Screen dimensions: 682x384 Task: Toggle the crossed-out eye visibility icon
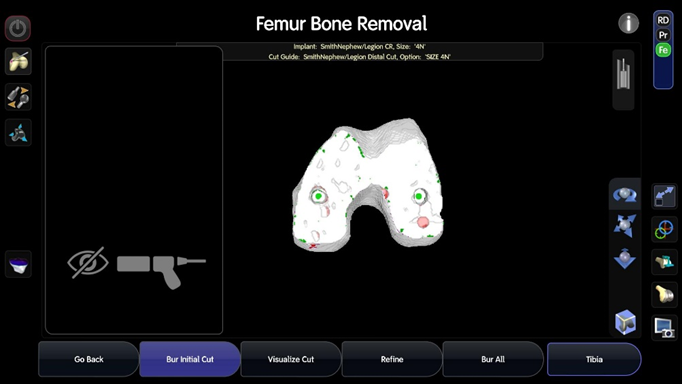[88, 263]
